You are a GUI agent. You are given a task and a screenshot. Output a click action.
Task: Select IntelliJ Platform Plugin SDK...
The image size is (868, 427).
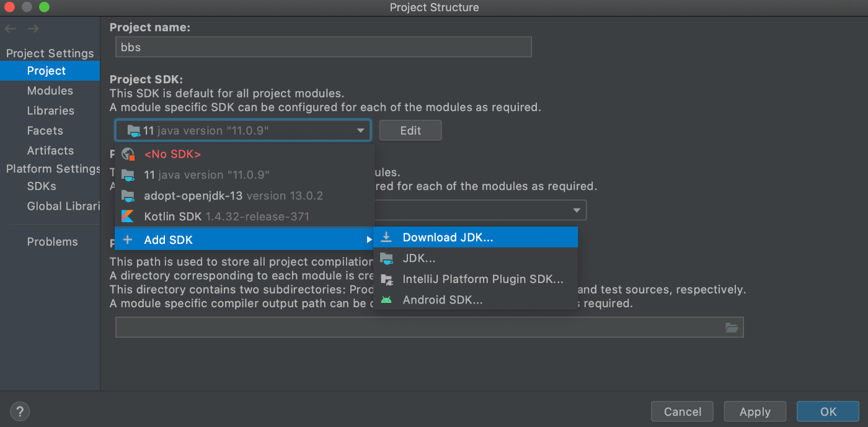[476, 279]
